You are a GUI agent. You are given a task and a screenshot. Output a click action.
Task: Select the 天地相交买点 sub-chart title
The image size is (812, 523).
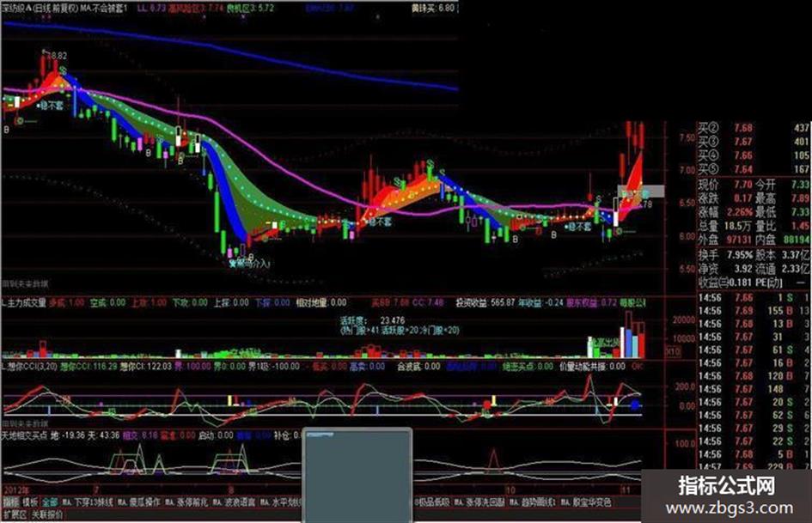tap(24, 435)
